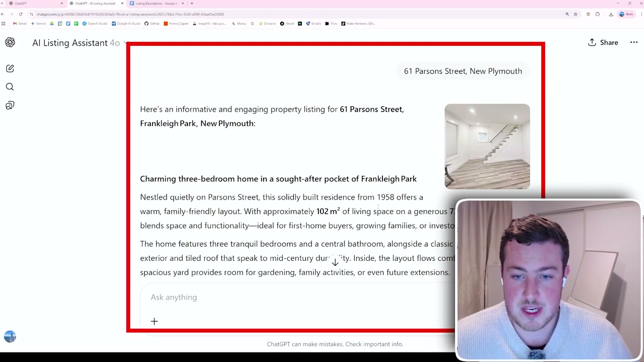Screen dimensions: 644x362
Task: Share this conversation
Action: tap(603, 43)
